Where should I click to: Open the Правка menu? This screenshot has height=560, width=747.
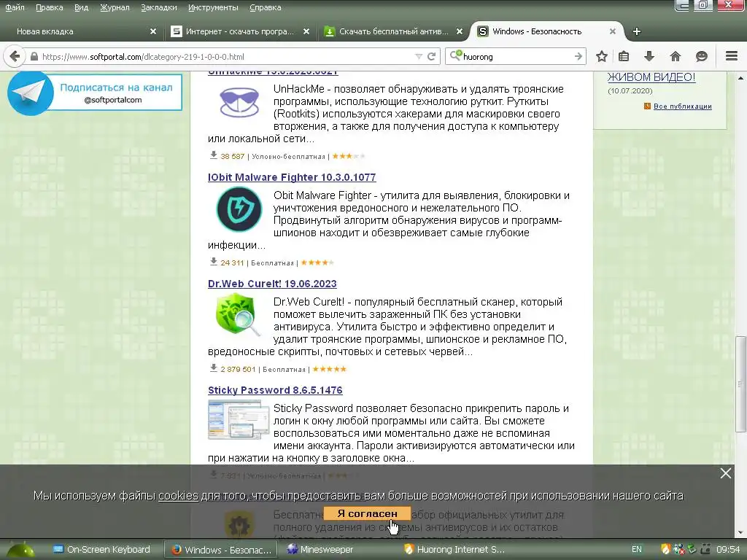coord(49,7)
